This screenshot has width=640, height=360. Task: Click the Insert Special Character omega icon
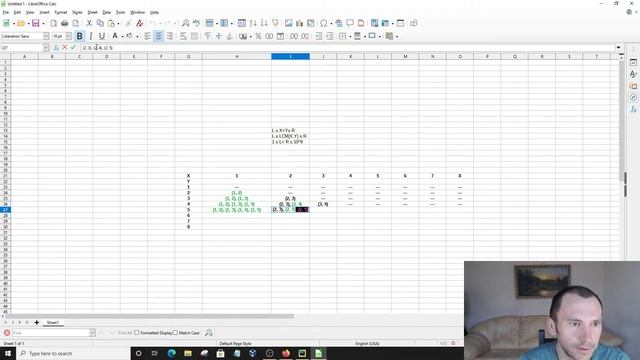pyautogui.click(x=324, y=23)
